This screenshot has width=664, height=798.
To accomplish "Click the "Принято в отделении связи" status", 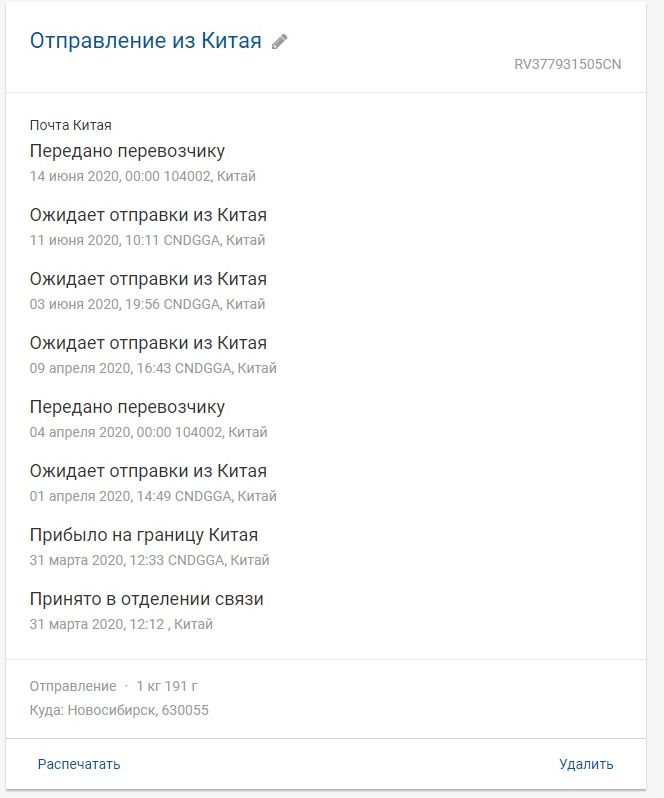I will point(147,599).
